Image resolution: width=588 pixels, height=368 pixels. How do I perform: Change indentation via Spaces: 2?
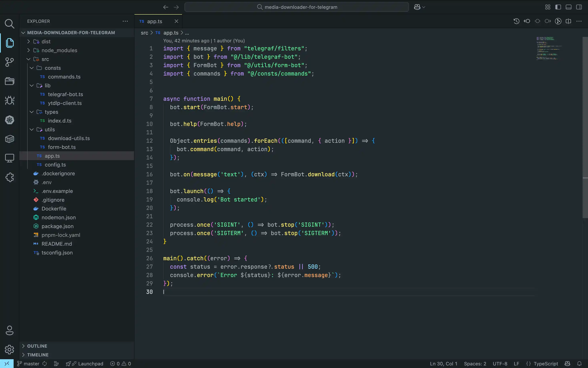pyautogui.click(x=475, y=364)
